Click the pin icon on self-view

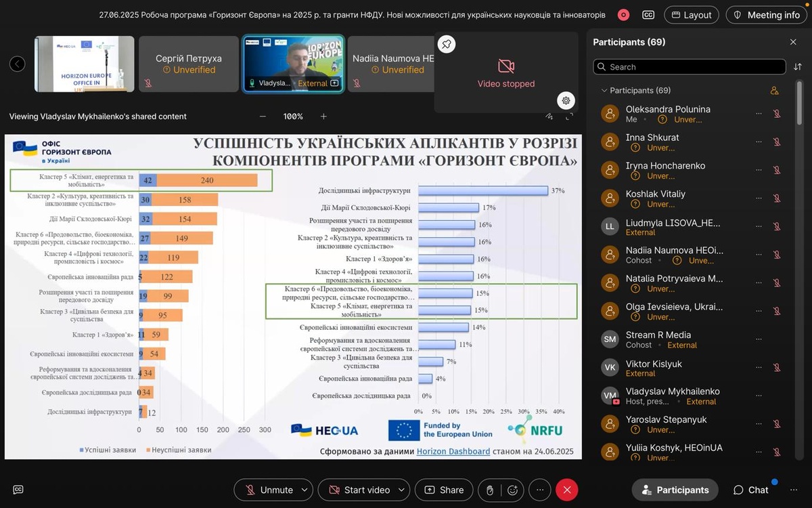click(x=447, y=44)
